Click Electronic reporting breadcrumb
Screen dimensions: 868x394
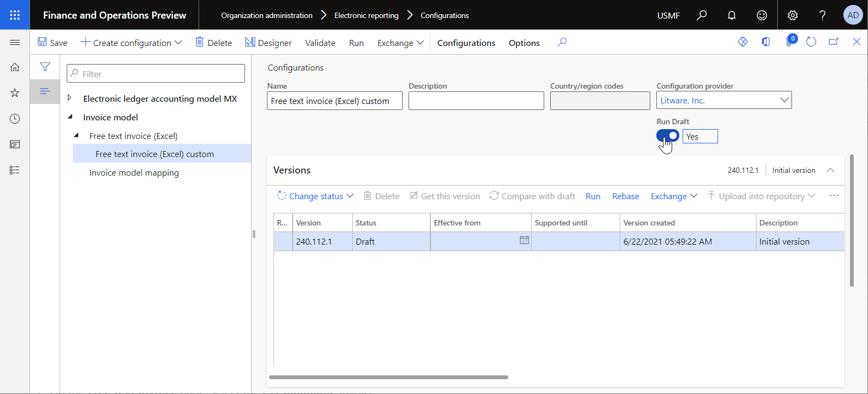pos(366,15)
